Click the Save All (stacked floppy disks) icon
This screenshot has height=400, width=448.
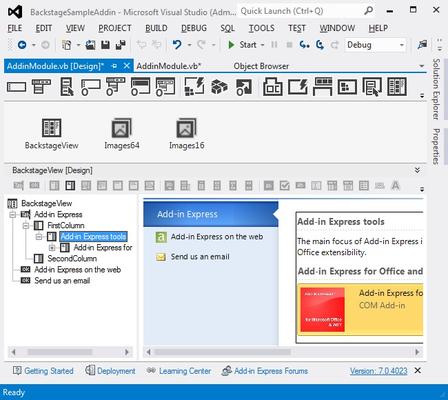click(x=120, y=45)
